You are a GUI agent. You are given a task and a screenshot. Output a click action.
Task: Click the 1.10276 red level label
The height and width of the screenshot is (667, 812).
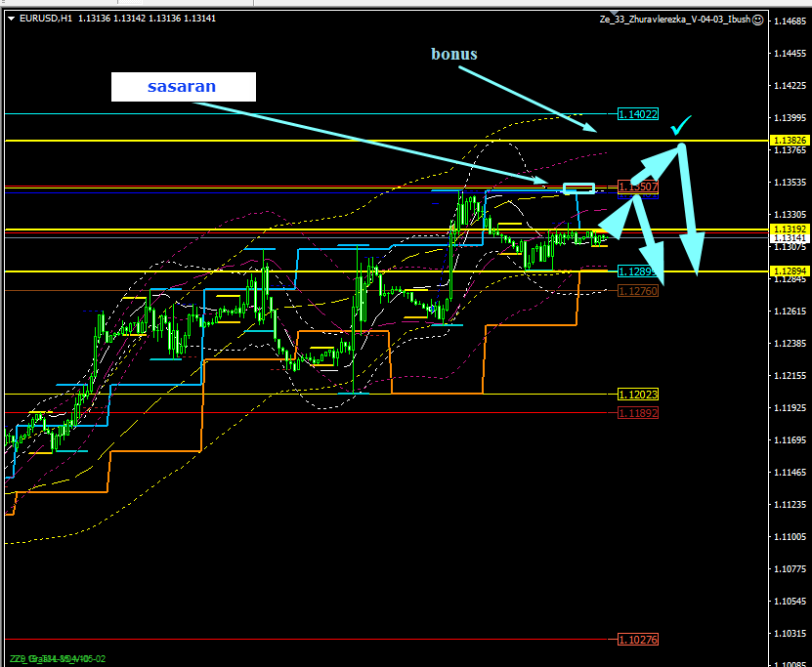[637, 640]
